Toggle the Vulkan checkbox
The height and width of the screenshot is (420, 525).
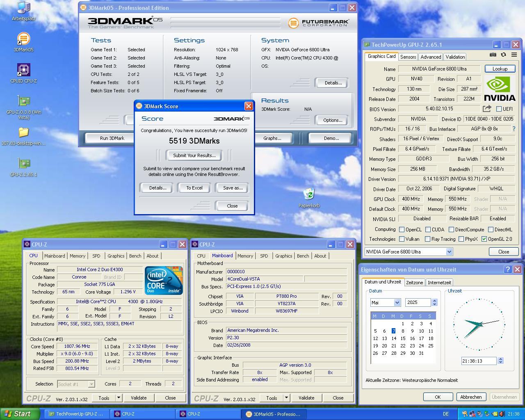pos(402,239)
